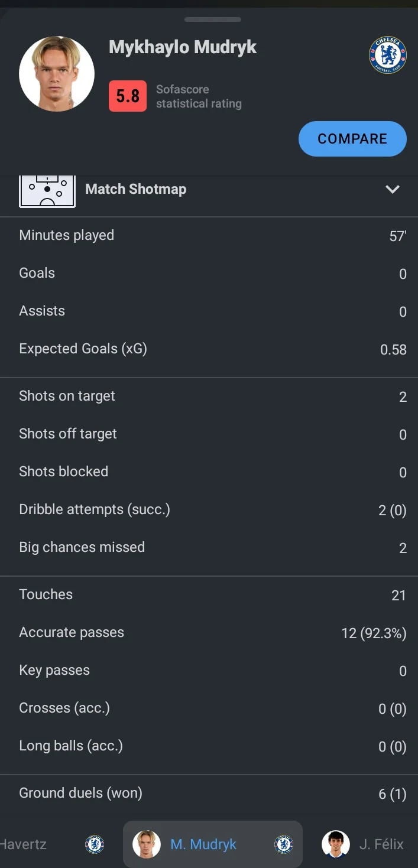Screen dimensions: 418x868
Task: Click Chelsea badge beside M. Mudryk tab
Action: coord(284,844)
